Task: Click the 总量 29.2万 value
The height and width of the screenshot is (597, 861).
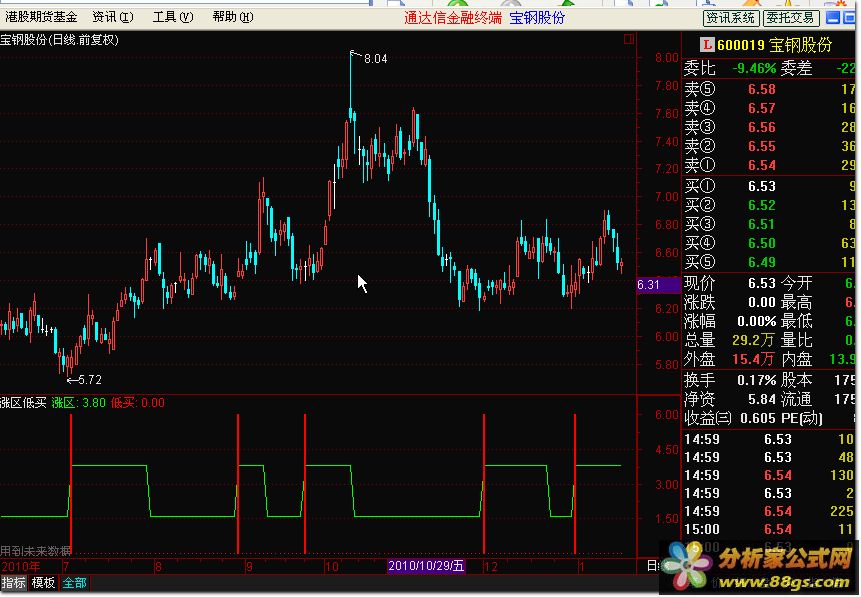Action: coord(751,341)
